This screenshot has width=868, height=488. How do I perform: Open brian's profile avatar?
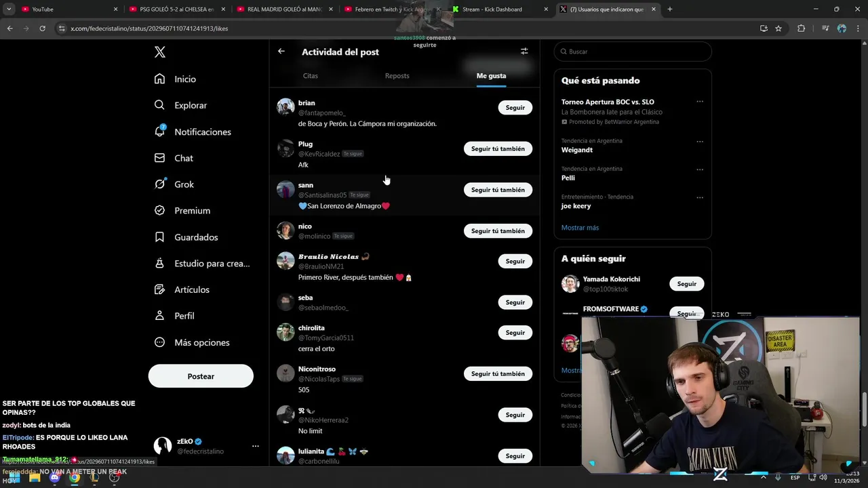pyautogui.click(x=285, y=107)
